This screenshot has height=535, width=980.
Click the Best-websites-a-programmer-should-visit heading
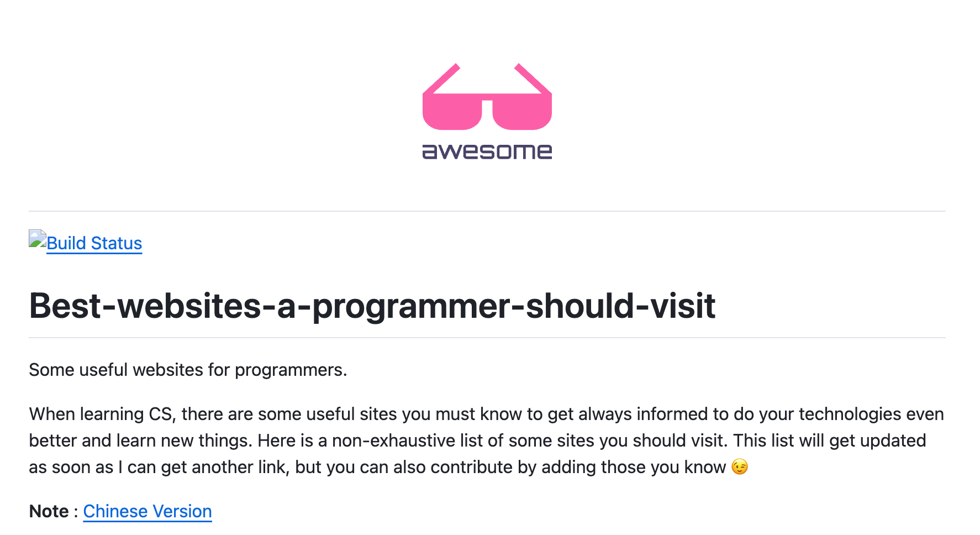point(372,306)
